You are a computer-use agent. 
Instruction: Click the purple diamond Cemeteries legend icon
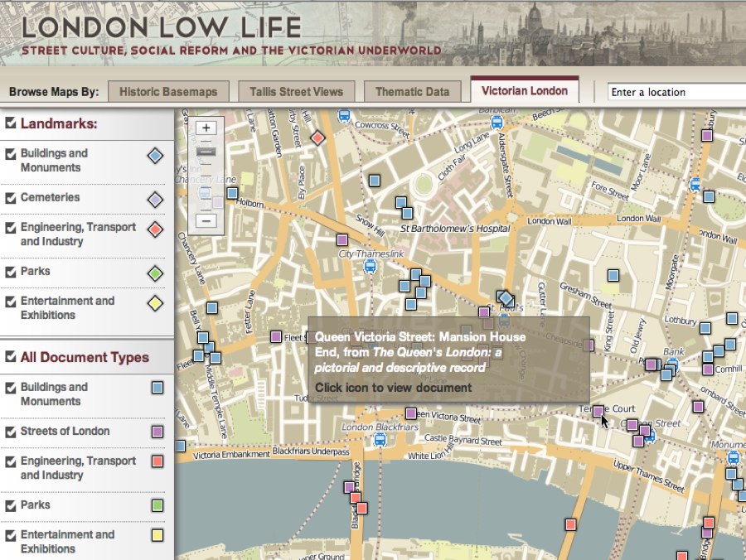155,200
